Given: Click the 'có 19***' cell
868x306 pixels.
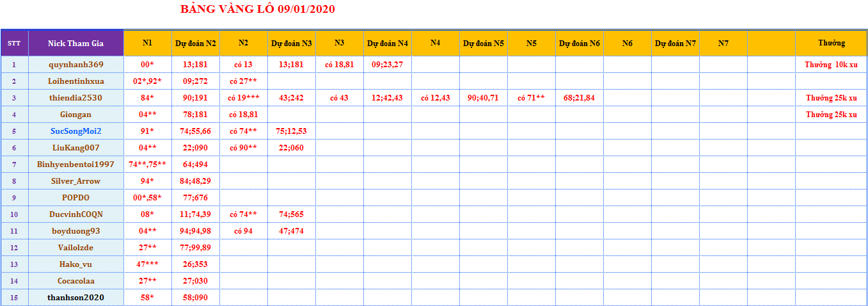Looking at the screenshot, I should point(244,98).
